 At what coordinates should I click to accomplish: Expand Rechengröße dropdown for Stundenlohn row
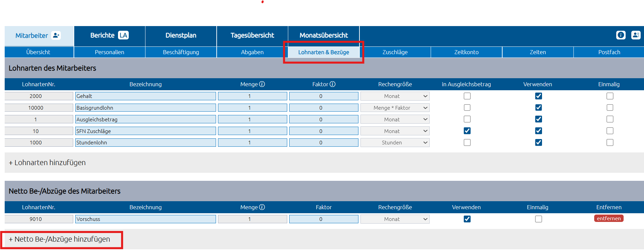pos(395,143)
